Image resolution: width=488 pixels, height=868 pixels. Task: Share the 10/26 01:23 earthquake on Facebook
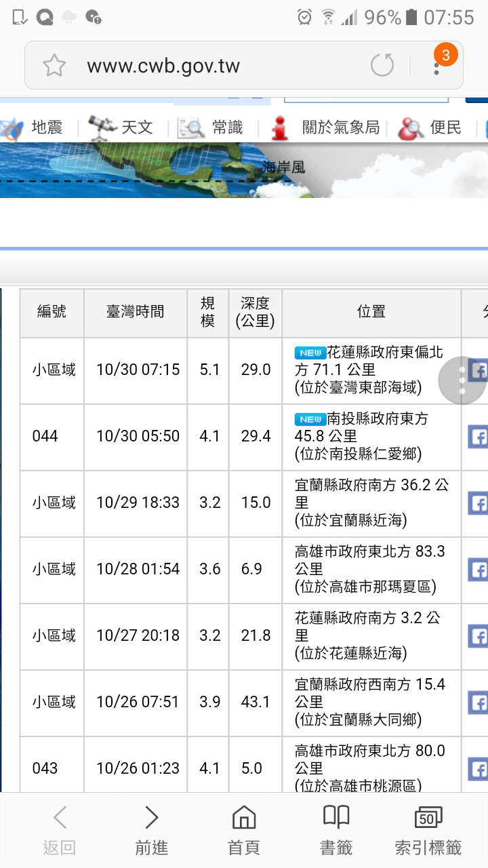click(x=478, y=769)
